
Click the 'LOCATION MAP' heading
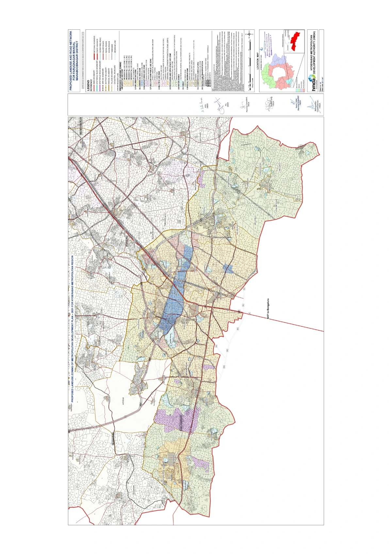[x=257, y=60]
